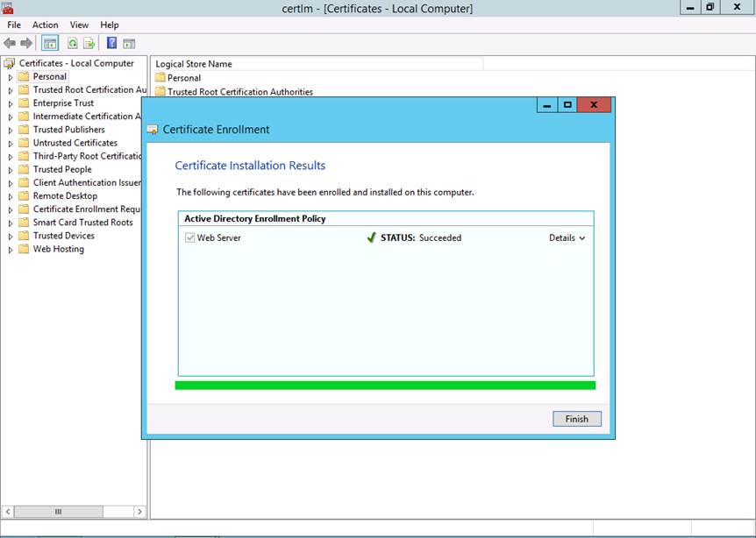This screenshot has height=538, width=756.
Task: Select Remote Desktop in the tree
Action: (x=65, y=196)
